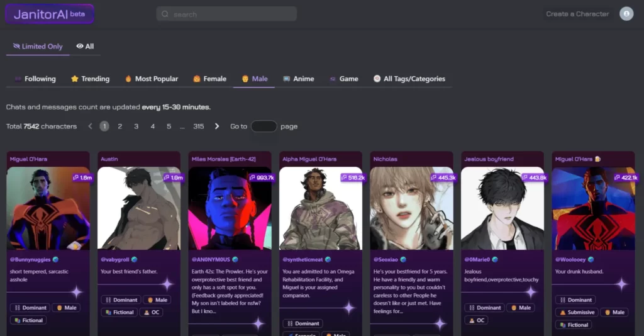Click the Male tag on Austin's card
Screen dimensions: 644x336
click(157, 300)
